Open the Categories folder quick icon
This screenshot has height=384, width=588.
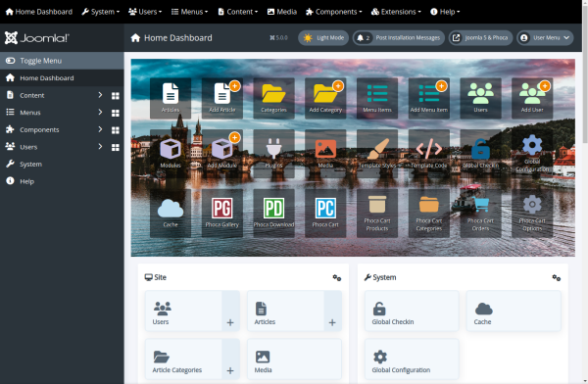click(273, 98)
